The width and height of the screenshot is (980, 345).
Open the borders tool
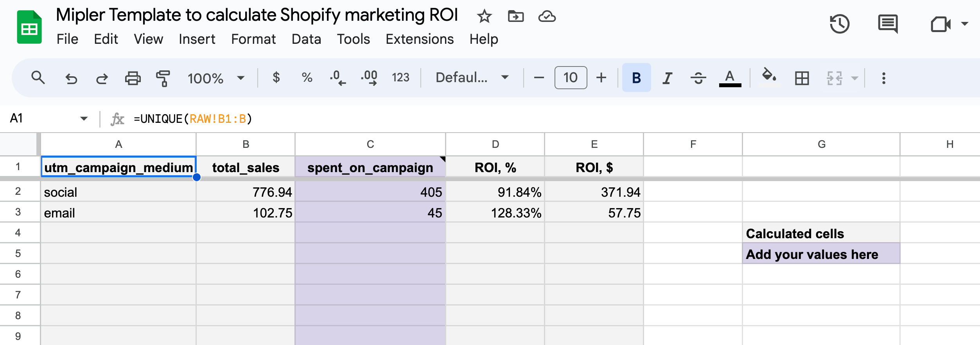point(802,78)
